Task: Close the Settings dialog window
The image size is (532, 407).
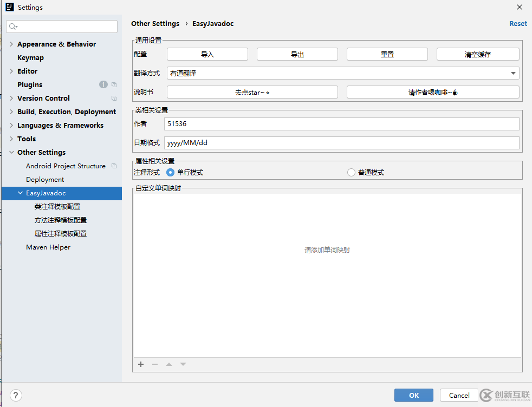Action: 519,7
